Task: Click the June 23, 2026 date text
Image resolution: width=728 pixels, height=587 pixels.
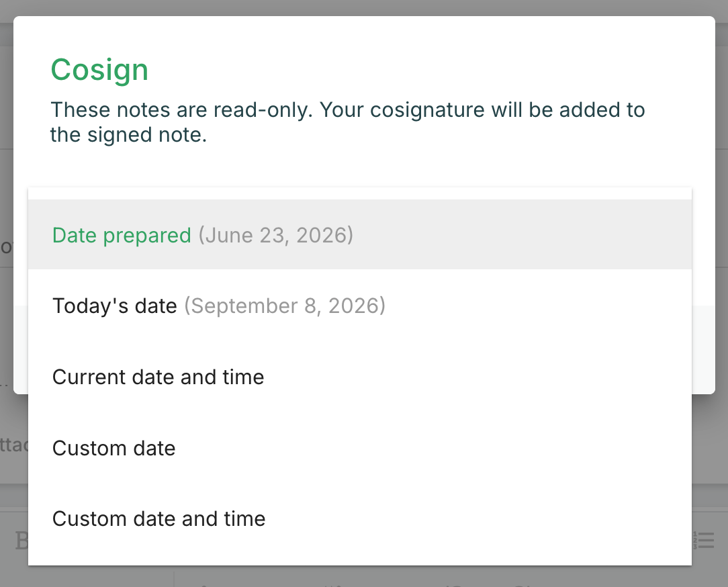Action: coord(276,235)
